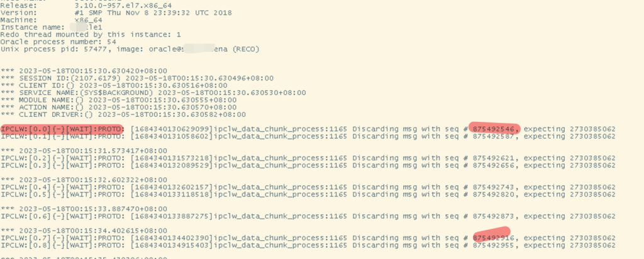Click the CLIENT DRIVER:() line
Viewport: 644px width, 259px height.
click(x=123, y=114)
